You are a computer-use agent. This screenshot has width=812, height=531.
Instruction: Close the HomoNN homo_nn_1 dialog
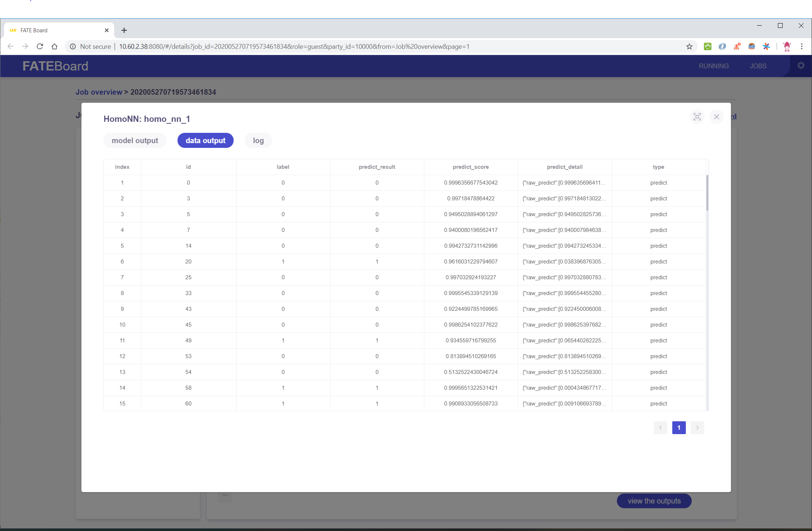pyautogui.click(x=716, y=117)
